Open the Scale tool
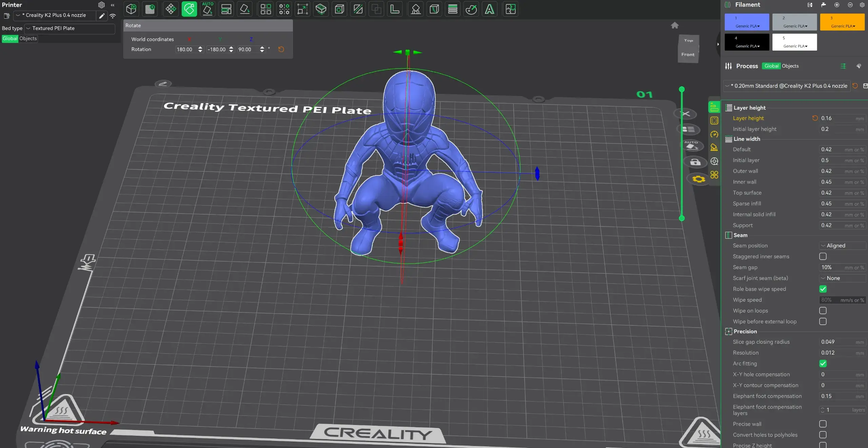Viewport: 868px width, 448px height. (303, 9)
